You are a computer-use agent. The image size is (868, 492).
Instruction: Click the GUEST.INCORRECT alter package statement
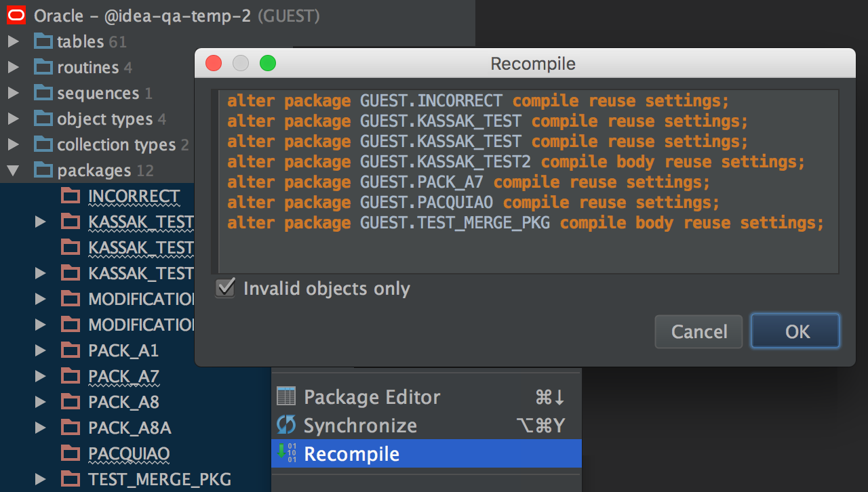coord(478,101)
